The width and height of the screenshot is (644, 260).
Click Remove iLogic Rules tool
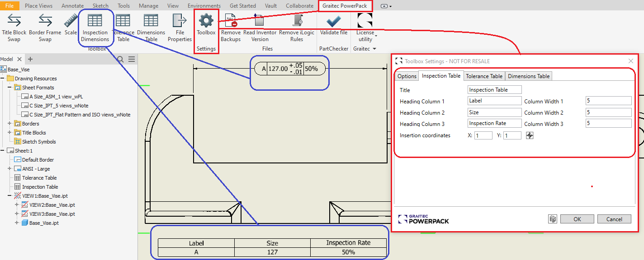click(x=297, y=28)
